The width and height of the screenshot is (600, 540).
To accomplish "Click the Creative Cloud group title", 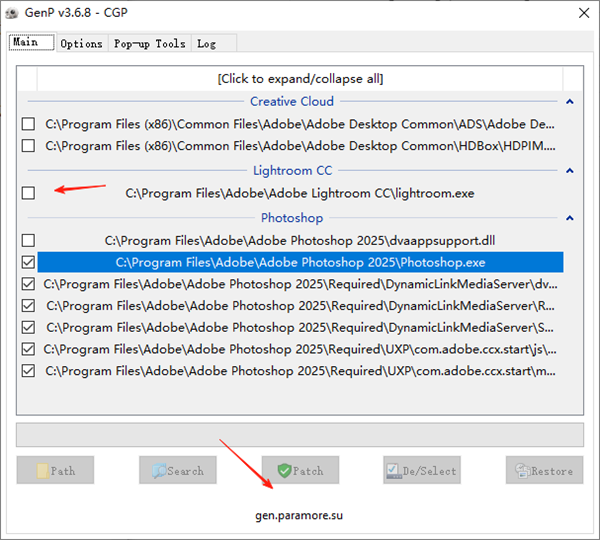I will (292, 101).
